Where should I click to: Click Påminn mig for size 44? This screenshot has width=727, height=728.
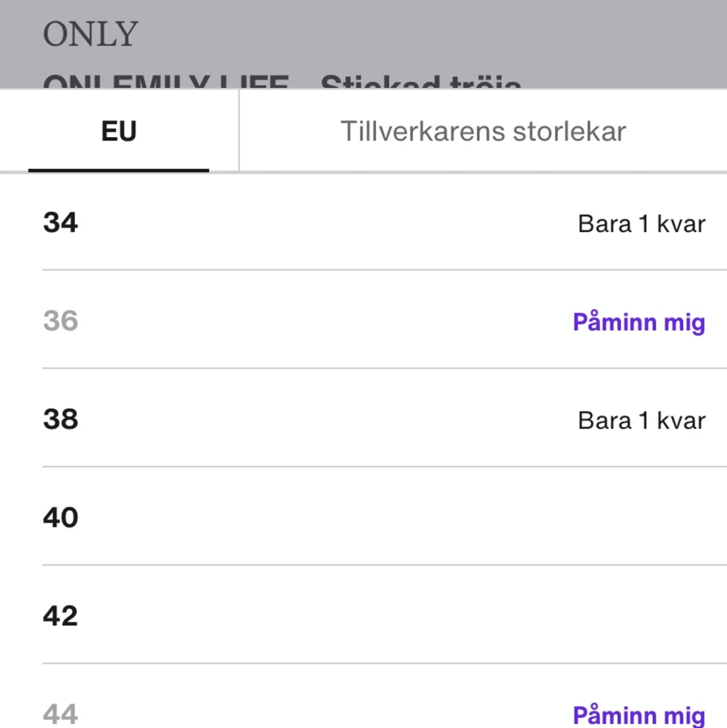coord(638,715)
